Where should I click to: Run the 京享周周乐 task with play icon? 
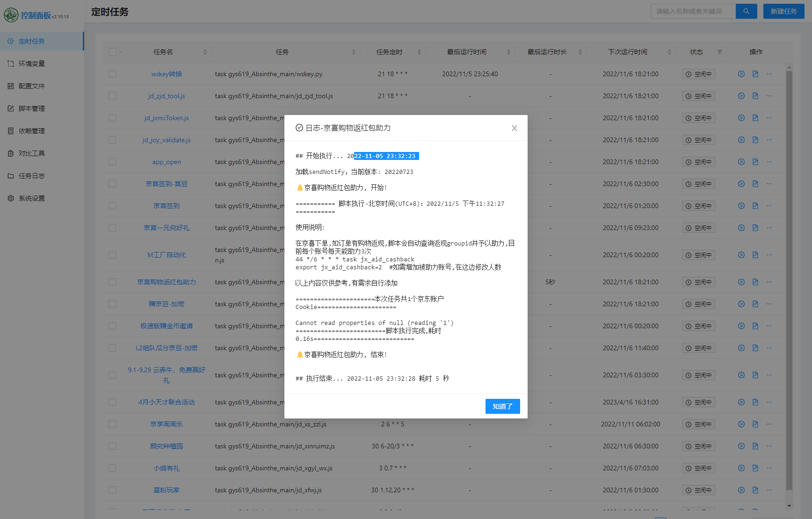pos(741,424)
